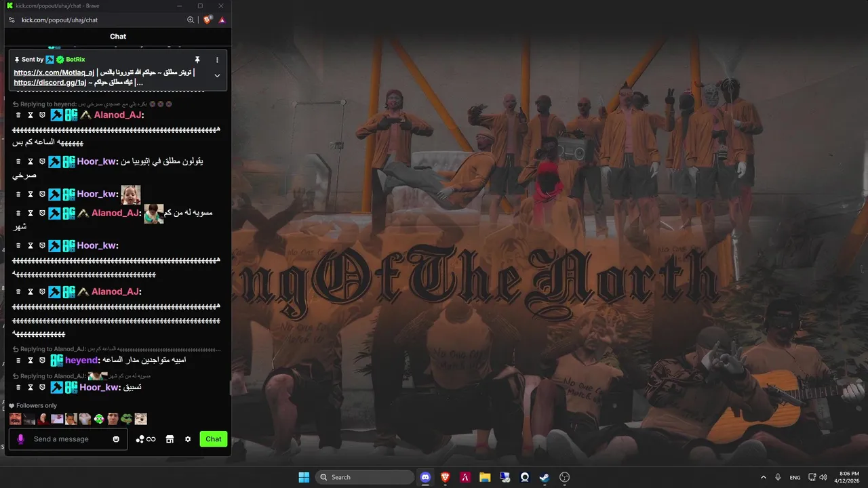Ban heyend with the shield icon
The width and height of the screenshot is (868, 488).
tap(42, 361)
